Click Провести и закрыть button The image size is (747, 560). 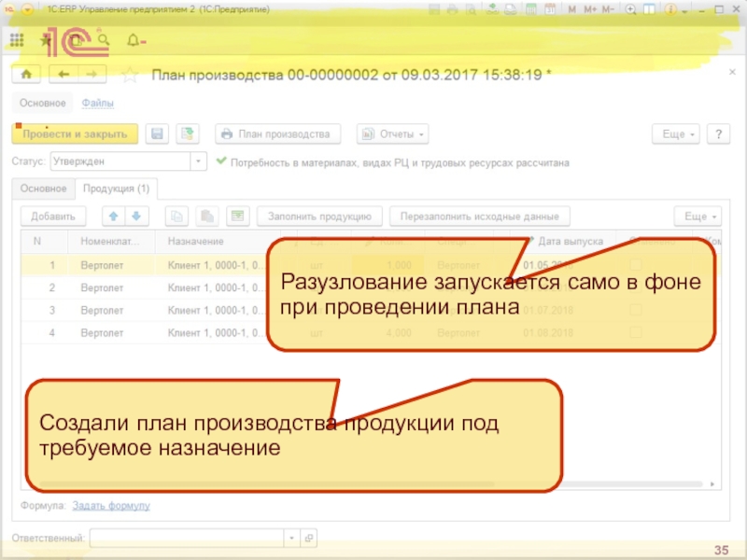coord(75,134)
